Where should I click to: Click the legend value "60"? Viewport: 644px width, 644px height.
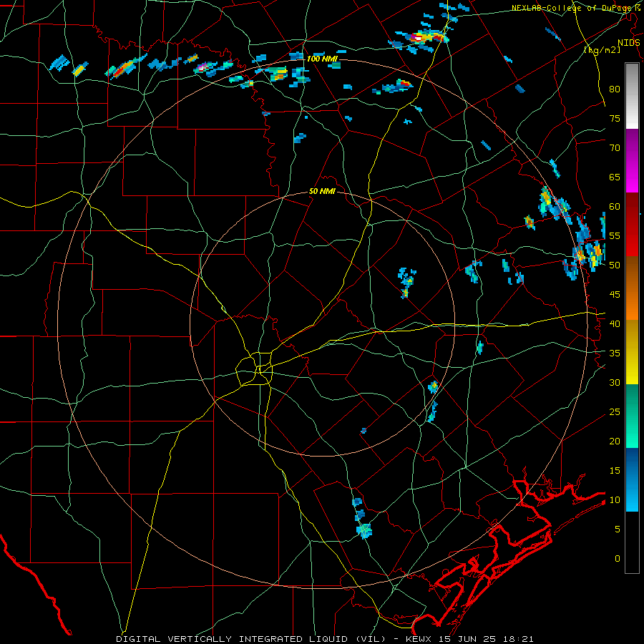coord(615,207)
